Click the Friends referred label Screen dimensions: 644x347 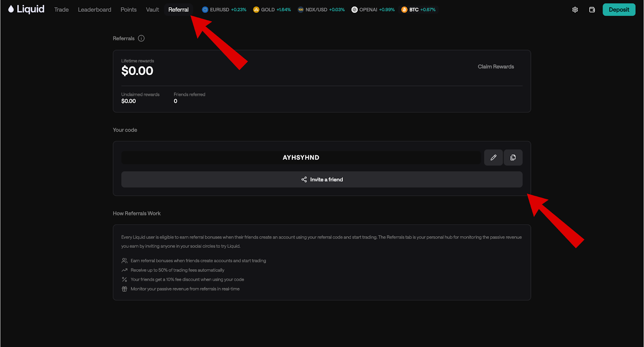coord(190,94)
